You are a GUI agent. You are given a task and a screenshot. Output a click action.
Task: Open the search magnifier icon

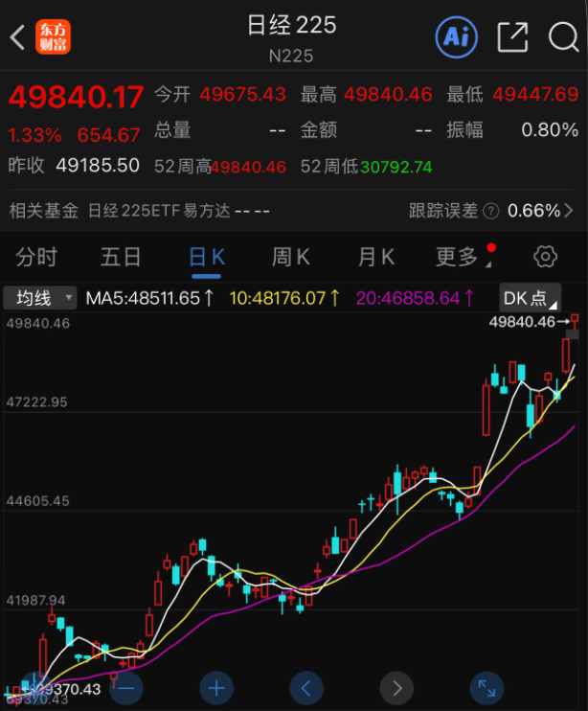click(x=563, y=37)
